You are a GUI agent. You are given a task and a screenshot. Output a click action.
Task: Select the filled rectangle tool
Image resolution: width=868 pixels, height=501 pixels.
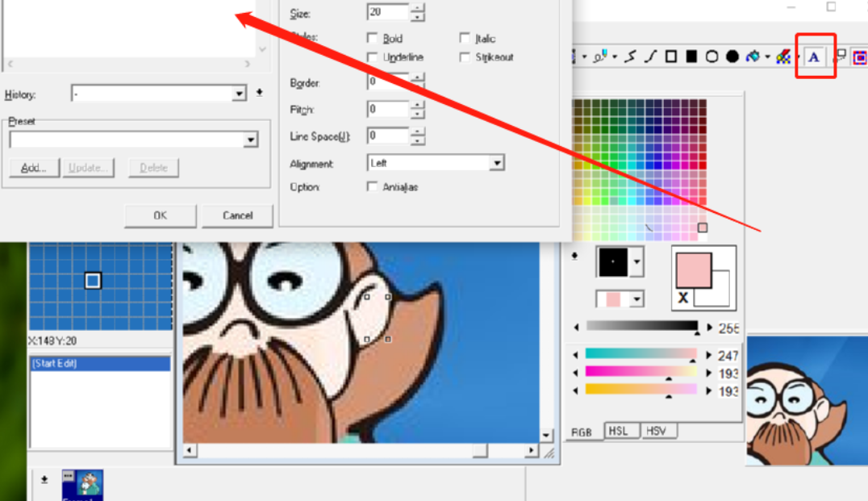[x=691, y=56]
